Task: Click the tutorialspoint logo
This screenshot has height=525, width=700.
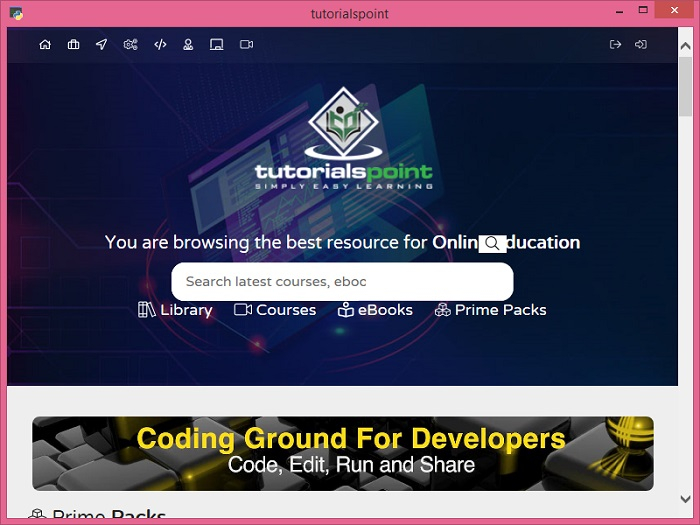Action: click(x=343, y=138)
